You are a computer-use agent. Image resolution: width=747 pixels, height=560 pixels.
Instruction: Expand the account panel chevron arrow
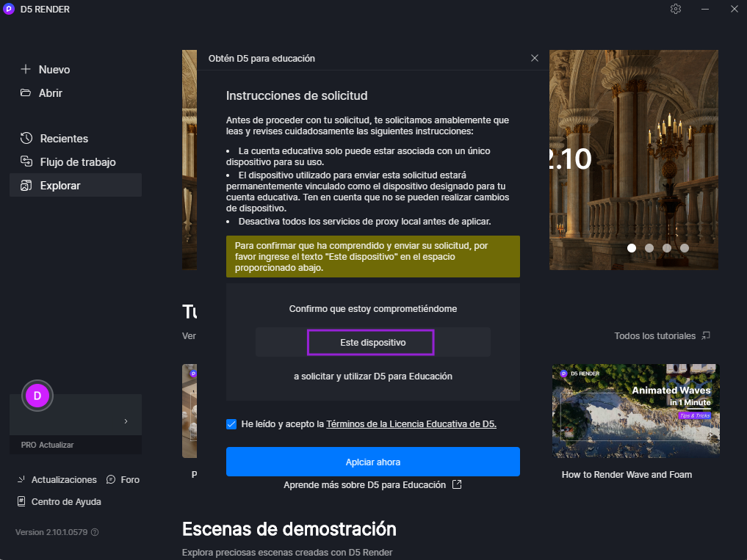click(126, 421)
